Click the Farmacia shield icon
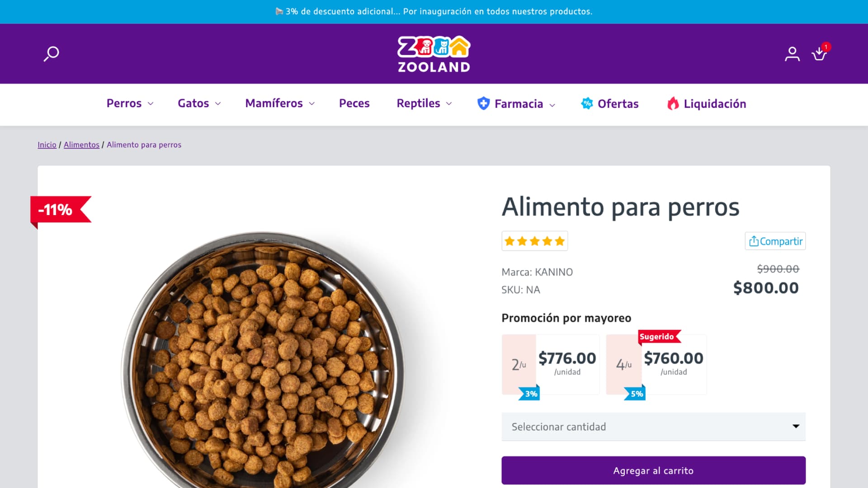868x488 pixels. coord(483,103)
